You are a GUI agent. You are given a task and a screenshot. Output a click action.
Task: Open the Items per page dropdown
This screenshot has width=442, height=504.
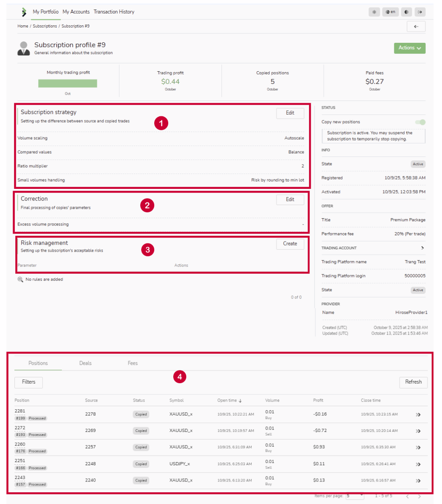pyautogui.click(x=355, y=496)
